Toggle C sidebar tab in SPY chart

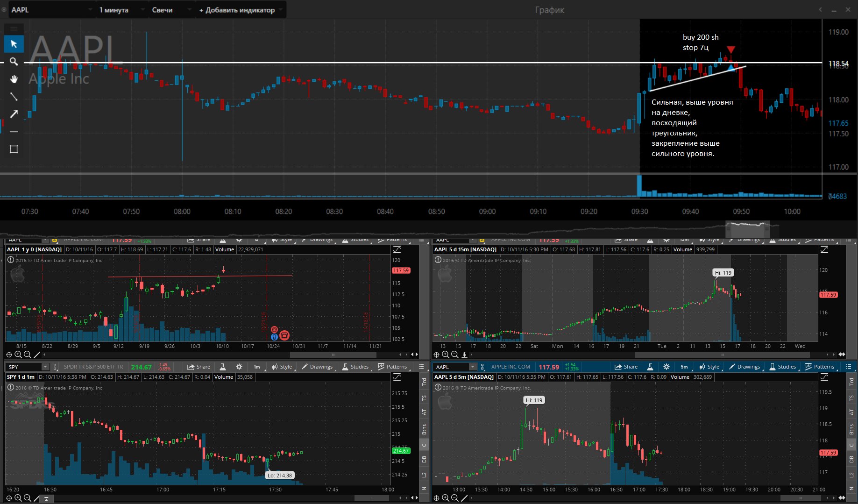(x=424, y=445)
